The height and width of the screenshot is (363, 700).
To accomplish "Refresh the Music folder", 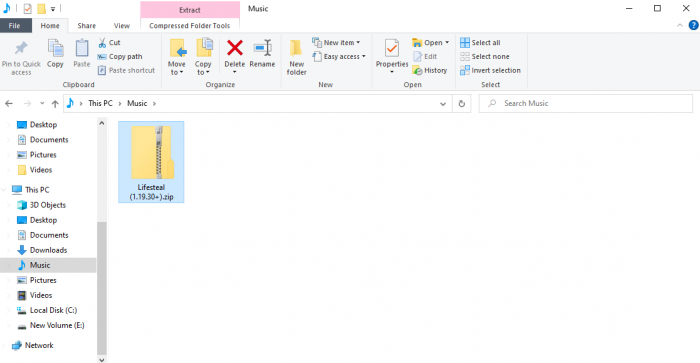I will pyautogui.click(x=462, y=104).
